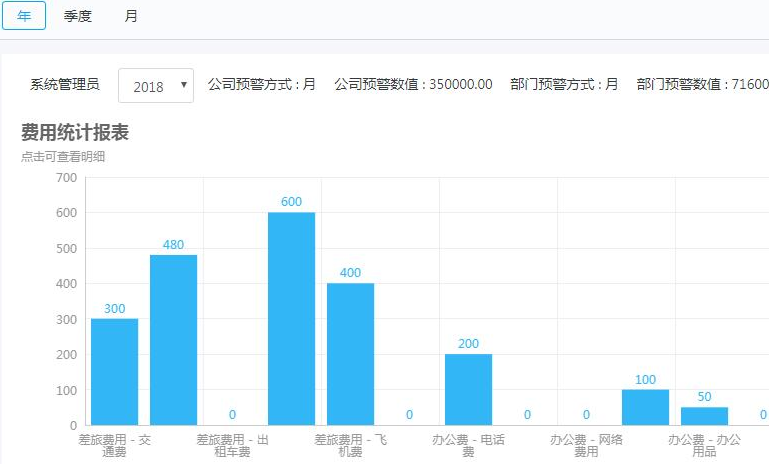Click the 200 bar for 办公费-电话费
The height and width of the screenshot is (464, 769).
point(468,389)
